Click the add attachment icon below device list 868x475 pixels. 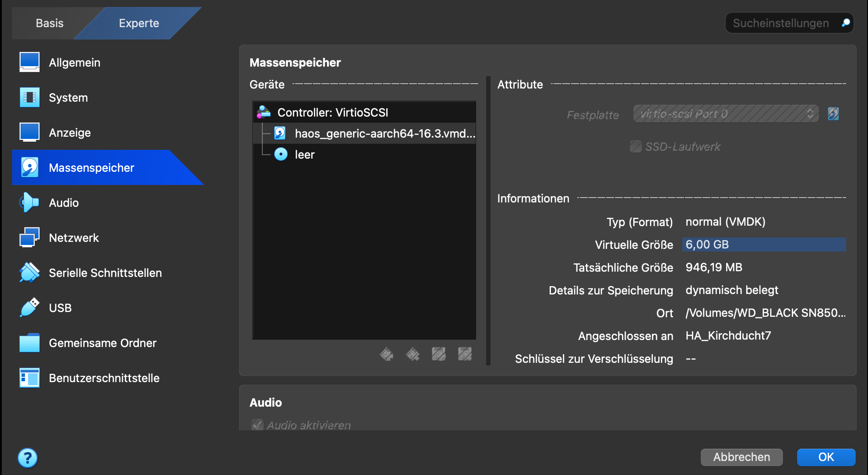point(438,354)
